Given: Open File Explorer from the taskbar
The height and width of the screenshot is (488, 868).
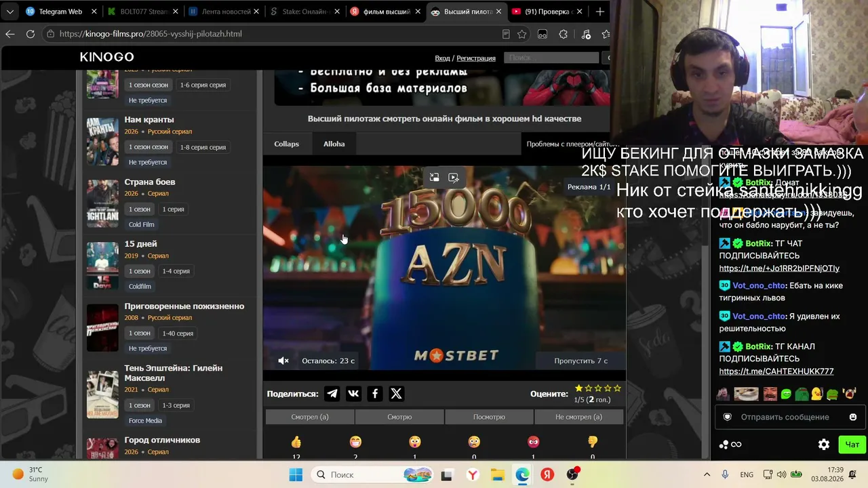Looking at the screenshot, I should (x=497, y=474).
